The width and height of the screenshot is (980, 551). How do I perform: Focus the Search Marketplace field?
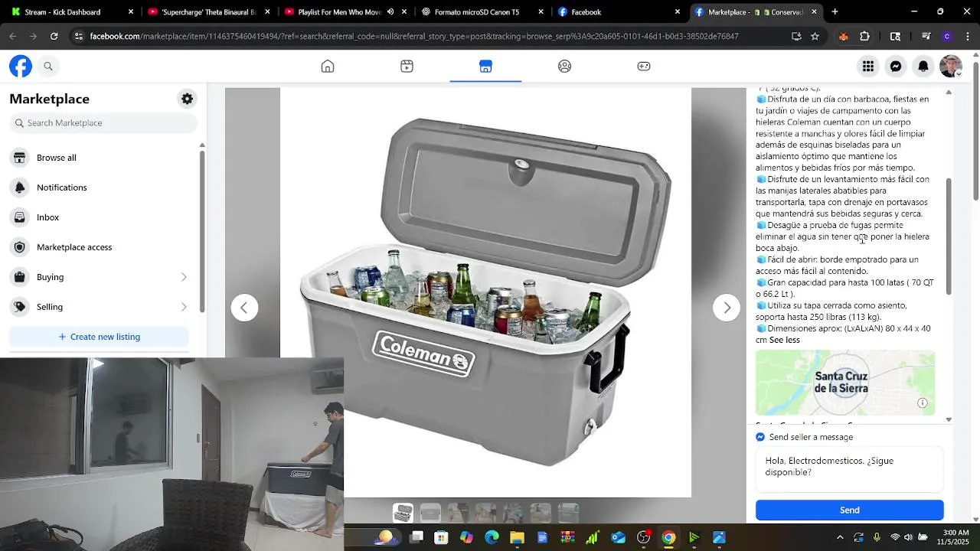[x=103, y=122]
